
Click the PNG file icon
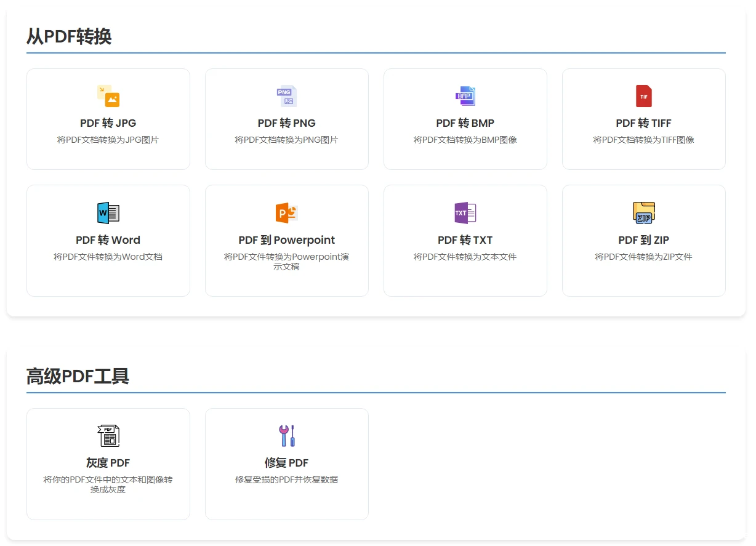coord(287,96)
